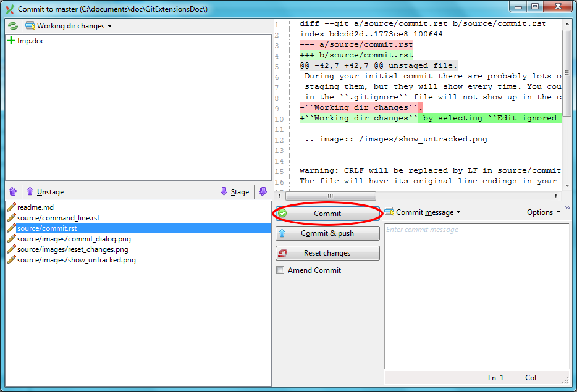
Task: Click the pencil icon beside readme.md
Action: pyautogui.click(x=11, y=207)
